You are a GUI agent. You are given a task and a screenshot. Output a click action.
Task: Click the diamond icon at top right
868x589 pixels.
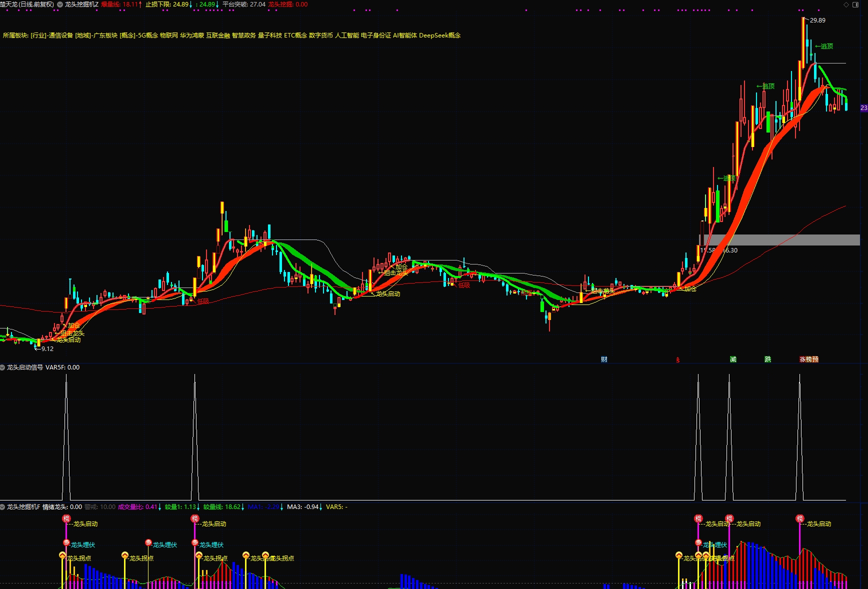[846, 4]
